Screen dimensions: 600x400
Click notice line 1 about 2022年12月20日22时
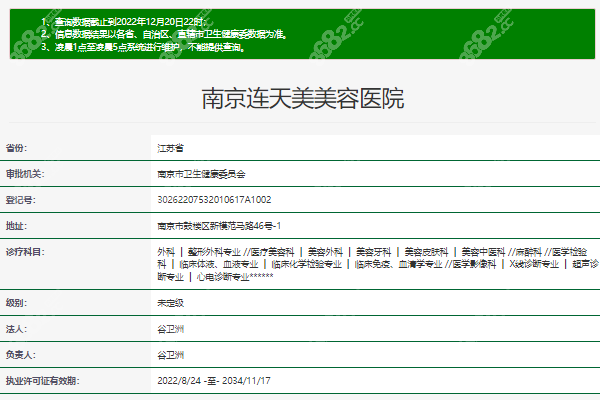[x=126, y=22]
